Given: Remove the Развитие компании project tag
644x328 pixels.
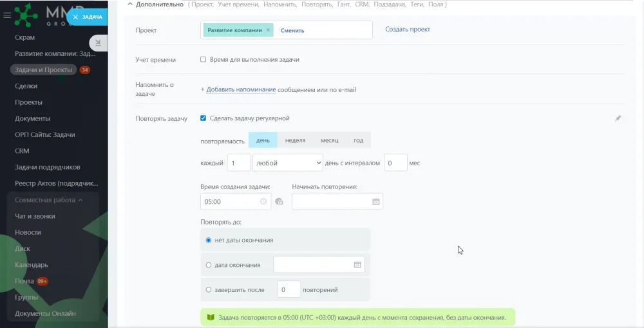Looking at the screenshot, I should tap(268, 30).
